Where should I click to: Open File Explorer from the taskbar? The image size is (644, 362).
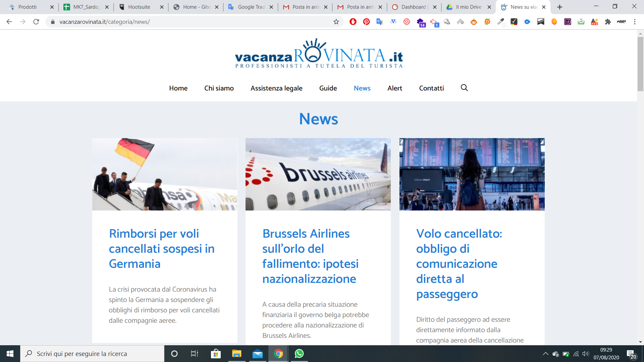coord(237,354)
